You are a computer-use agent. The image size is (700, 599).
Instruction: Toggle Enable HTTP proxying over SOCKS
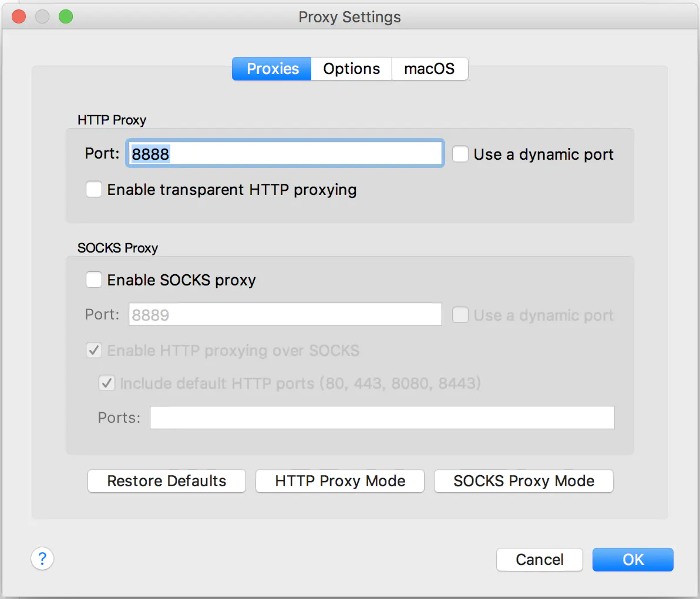click(94, 351)
